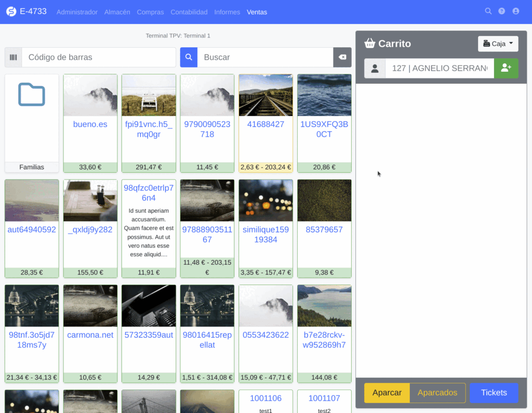532x413 pixels.
Task: Open the top bar search icon
Action: pyautogui.click(x=488, y=11)
